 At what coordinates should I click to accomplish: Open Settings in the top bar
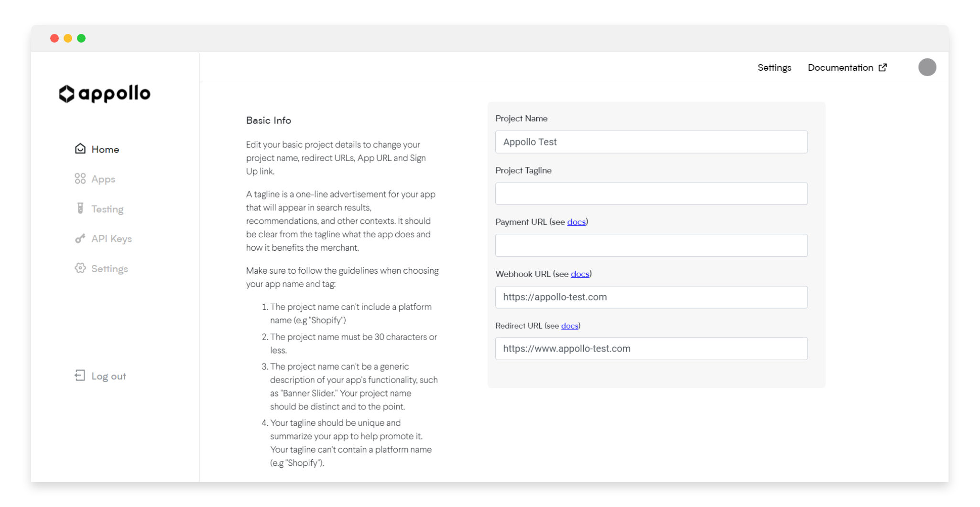point(774,67)
